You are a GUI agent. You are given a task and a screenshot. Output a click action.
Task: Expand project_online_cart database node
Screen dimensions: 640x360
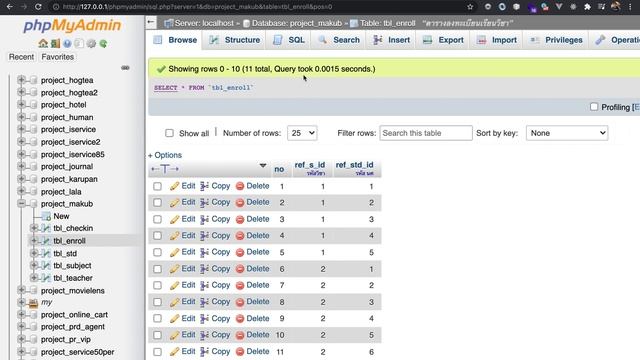[x=21, y=315]
